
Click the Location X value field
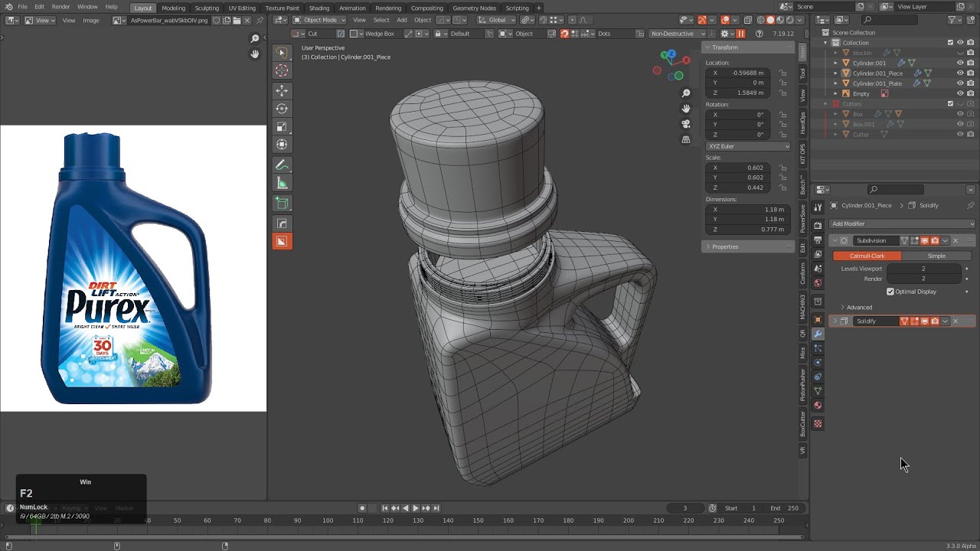(x=741, y=73)
